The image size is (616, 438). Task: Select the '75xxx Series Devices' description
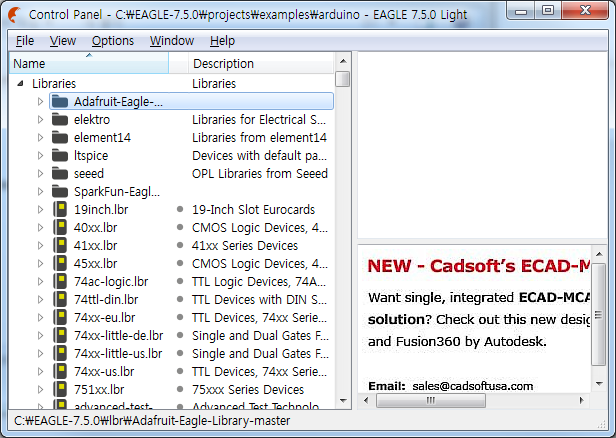click(248, 389)
